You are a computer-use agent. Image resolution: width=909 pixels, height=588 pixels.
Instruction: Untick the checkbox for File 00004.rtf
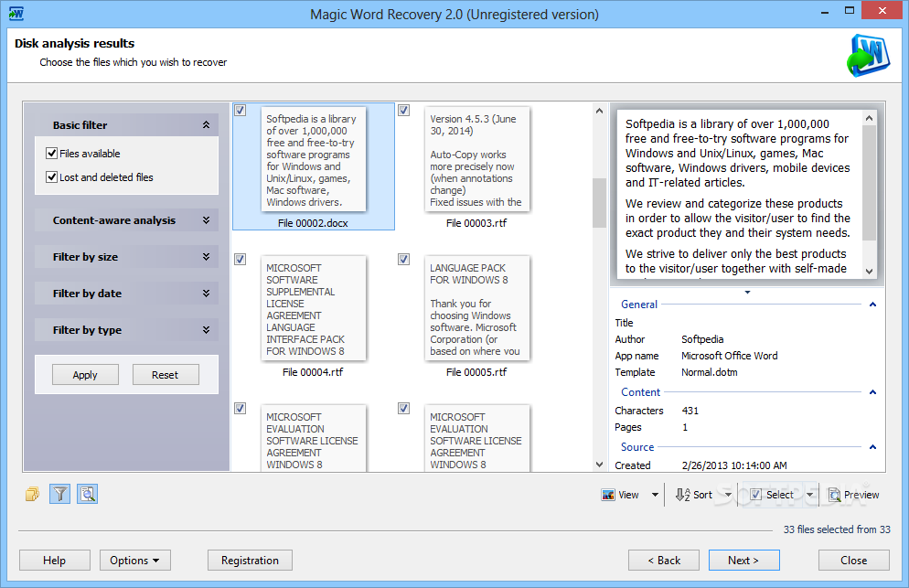240,259
